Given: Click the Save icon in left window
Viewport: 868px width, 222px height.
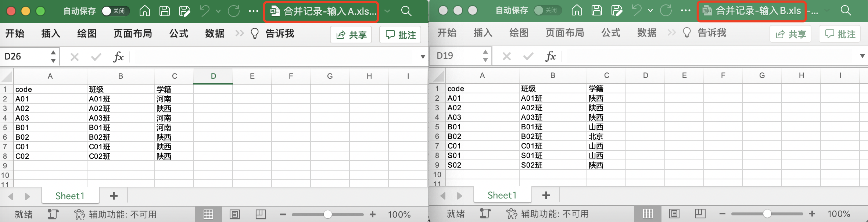Looking at the screenshot, I should pyautogui.click(x=164, y=11).
